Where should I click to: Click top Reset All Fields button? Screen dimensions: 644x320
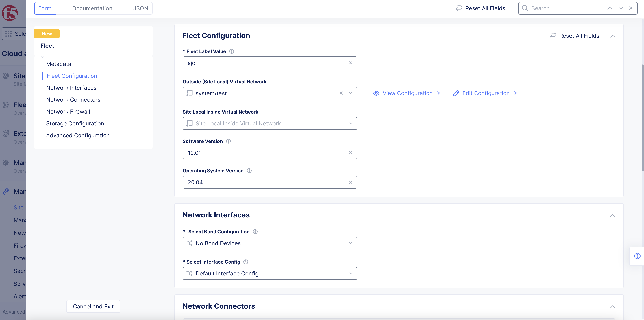click(480, 8)
